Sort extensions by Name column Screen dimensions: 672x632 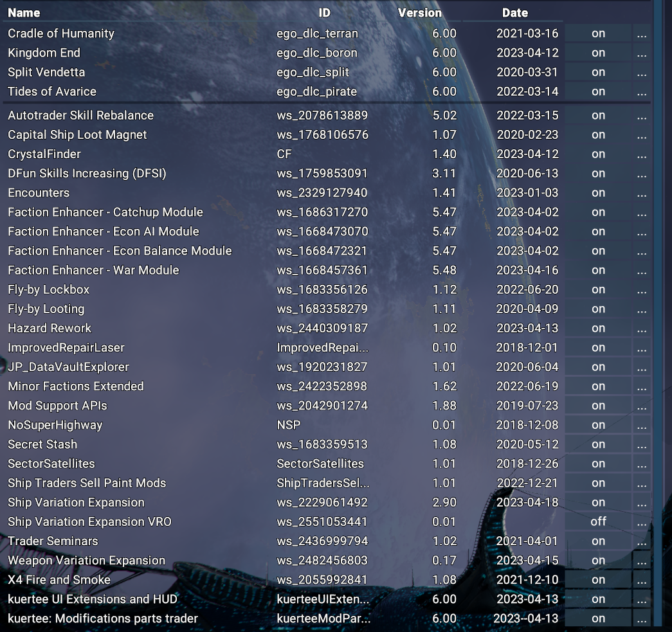point(24,13)
